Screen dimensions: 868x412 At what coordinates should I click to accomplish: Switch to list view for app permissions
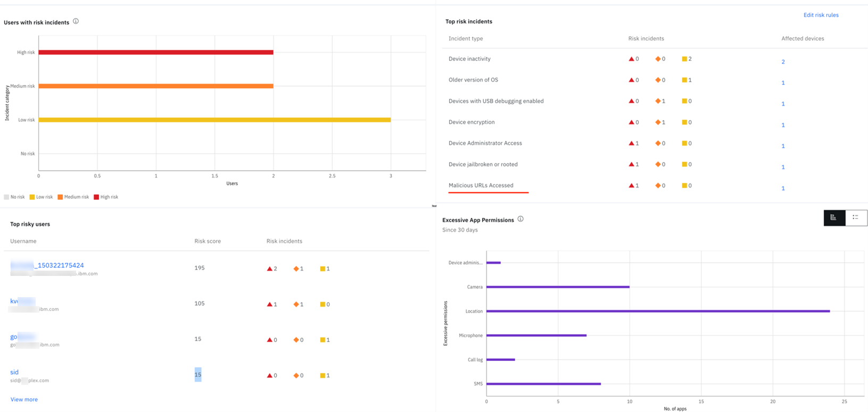point(856,217)
